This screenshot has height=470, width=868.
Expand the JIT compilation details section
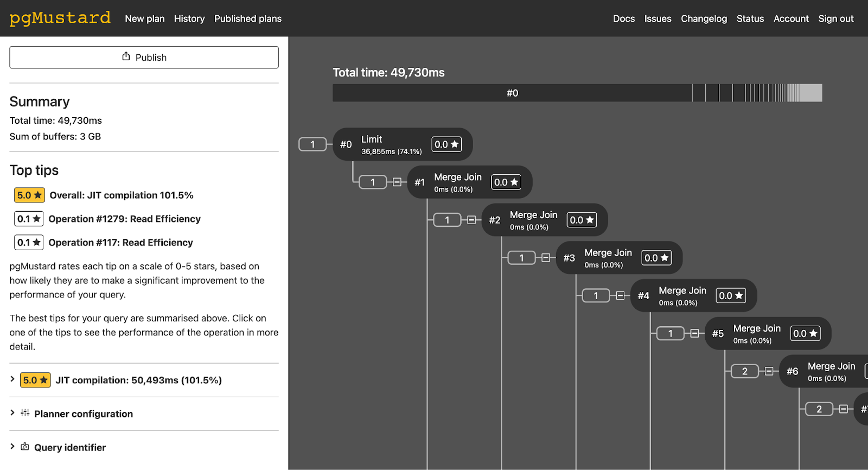click(12, 379)
